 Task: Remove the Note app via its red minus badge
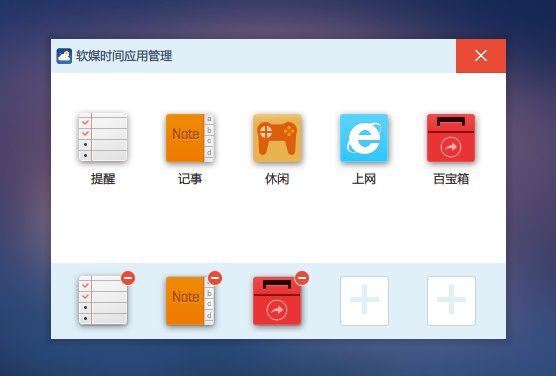pos(215,278)
